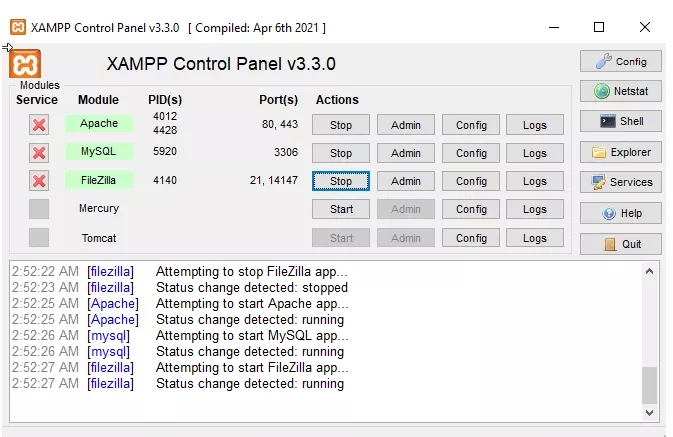Open Netstat from the globe icon button
This screenshot has width=673, height=437.
tap(620, 92)
